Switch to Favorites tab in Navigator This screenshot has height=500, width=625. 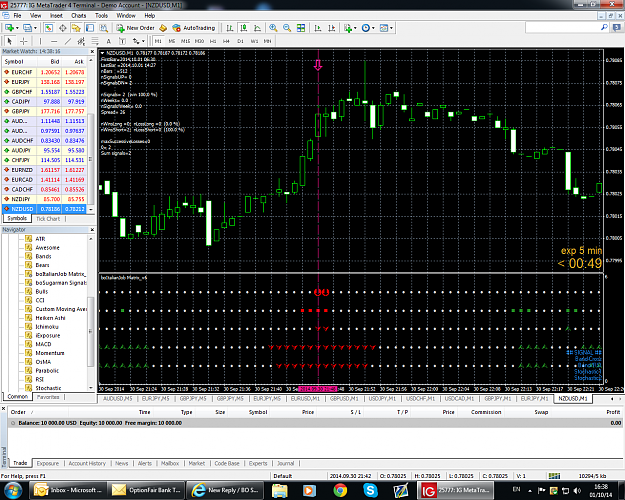(x=48, y=397)
